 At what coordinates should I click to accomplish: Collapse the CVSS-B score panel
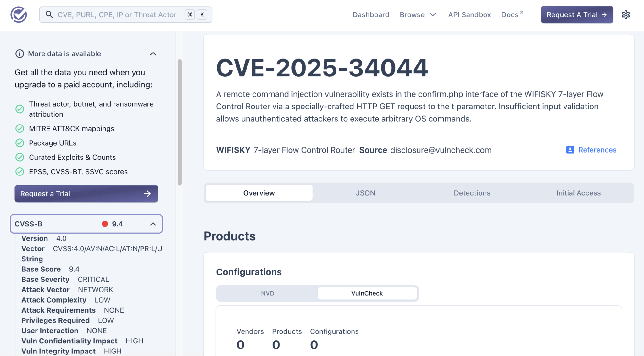click(153, 224)
